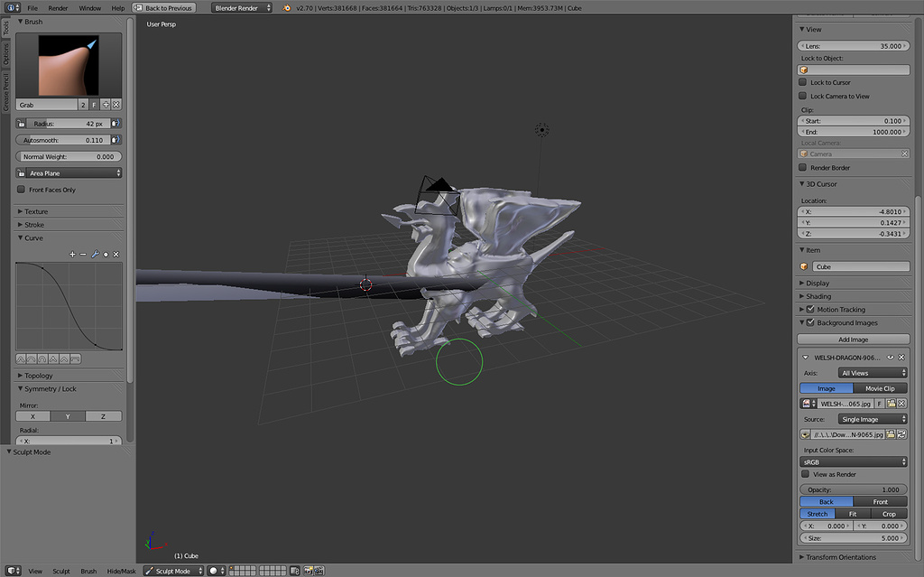Screen dimensions: 924x577
Task: Toggle fake user F button for Grab brush
Action: click(94, 105)
